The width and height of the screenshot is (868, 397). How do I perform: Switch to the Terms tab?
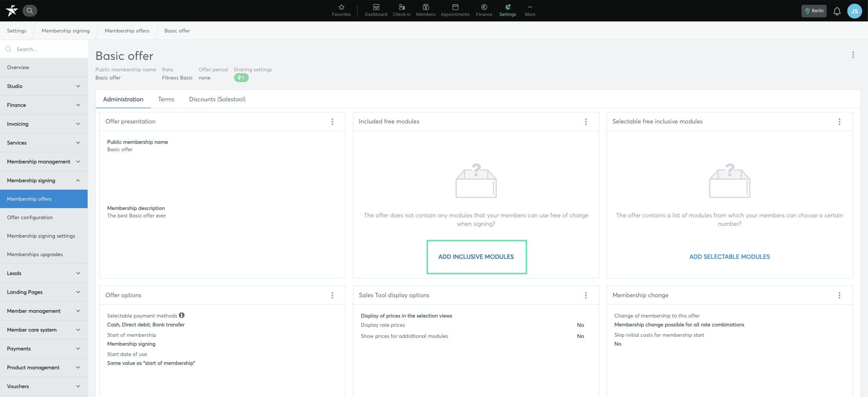(166, 99)
